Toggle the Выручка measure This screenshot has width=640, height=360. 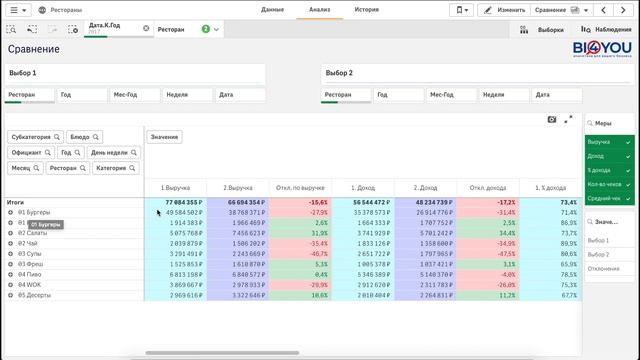click(x=609, y=142)
